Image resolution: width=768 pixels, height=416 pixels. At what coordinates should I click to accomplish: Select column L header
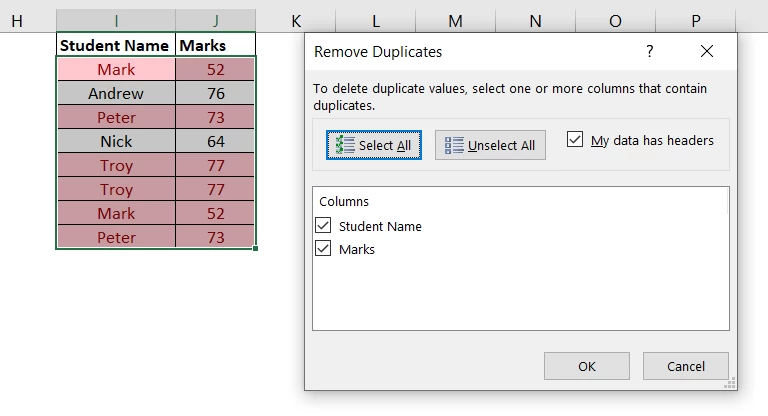(x=376, y=21)
